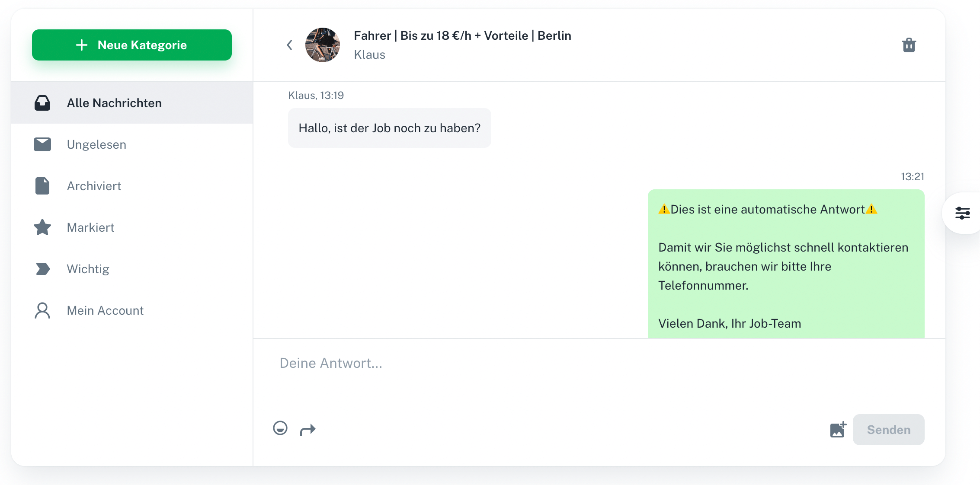The width and height of the screenshot is (980, 485).
Task: Click the message 'Hallo, ist der Job noch zu haben?'
Action: (x=389, y=128)
